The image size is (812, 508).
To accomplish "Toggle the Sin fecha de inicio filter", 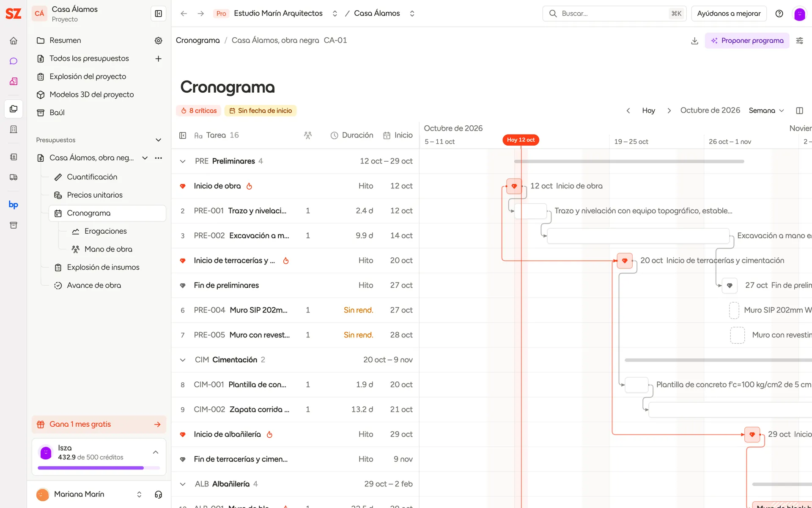I will (261, 110).
